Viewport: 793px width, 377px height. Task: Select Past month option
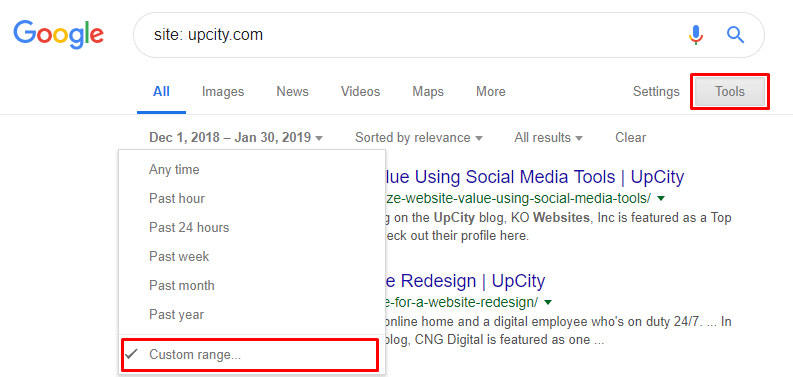252,285
